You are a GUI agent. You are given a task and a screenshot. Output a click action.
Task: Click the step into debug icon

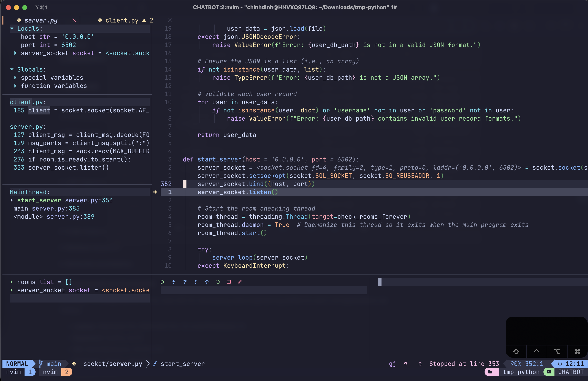(173, 282)
